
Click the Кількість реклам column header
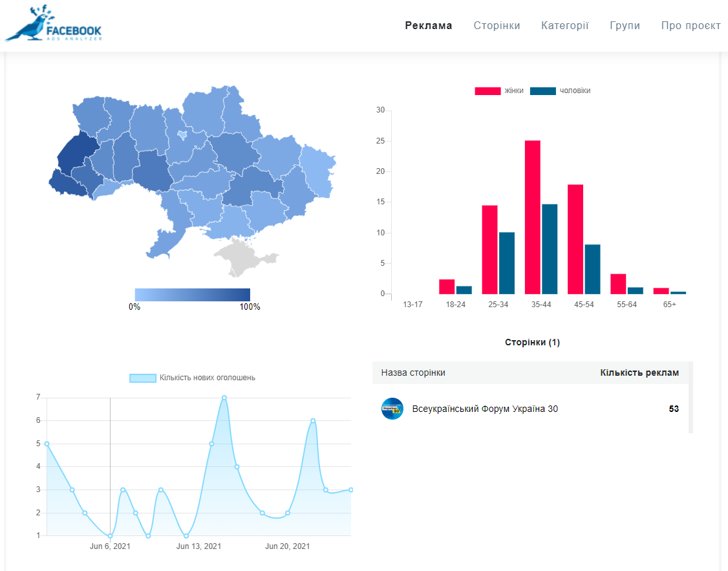click(x=639, y=372)
